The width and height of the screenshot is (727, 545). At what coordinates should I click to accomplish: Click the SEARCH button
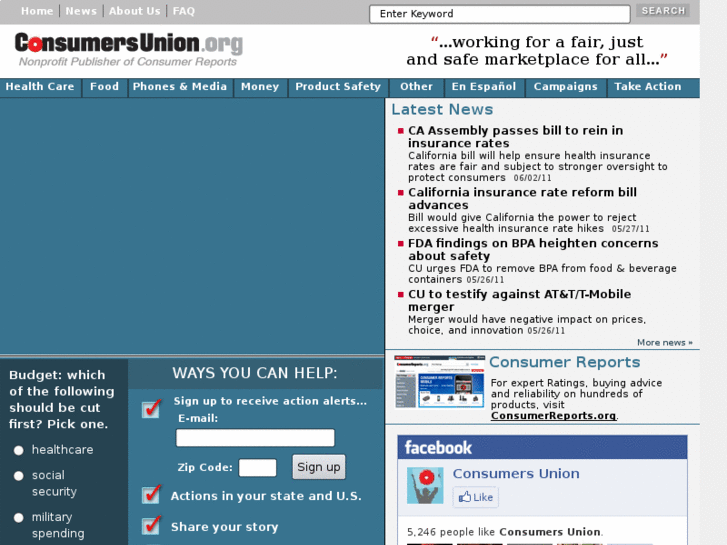pos(663,11)
